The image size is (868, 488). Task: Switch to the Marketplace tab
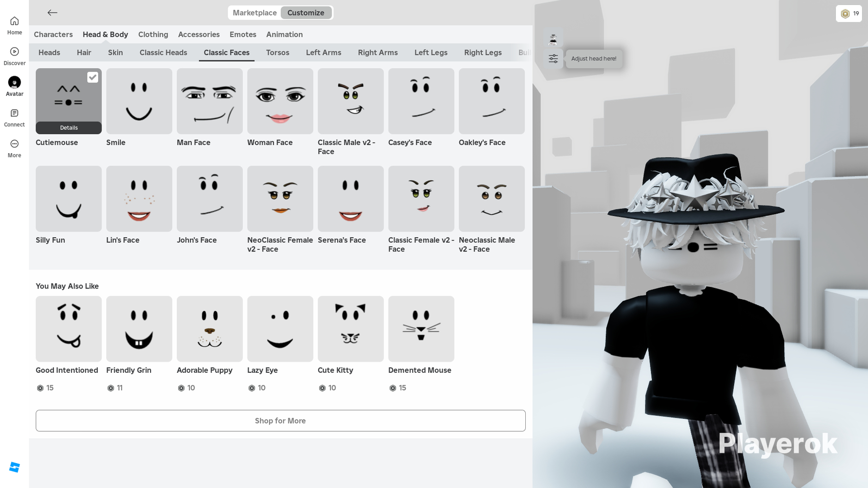pyautogui.click(x=254, y=13)
